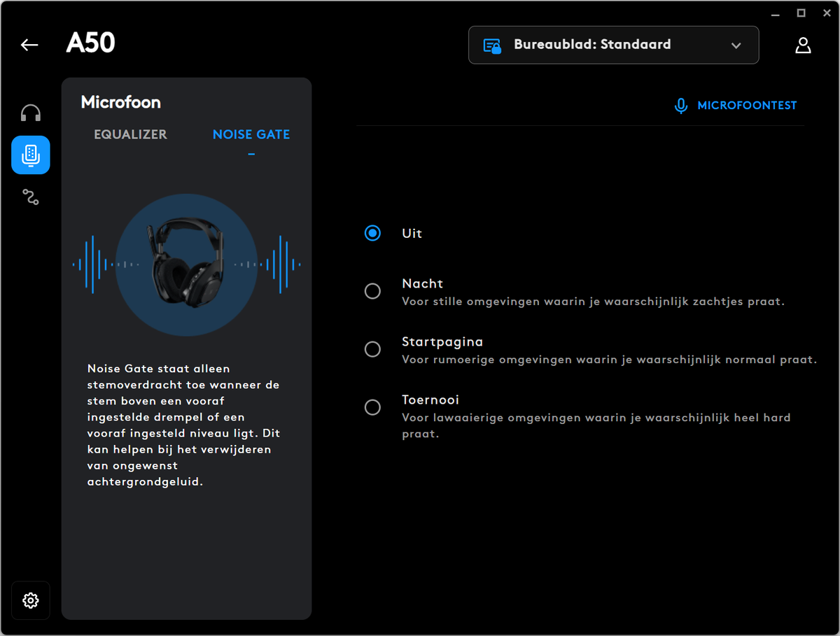Open the user account profile icon

tap(803, 45)
